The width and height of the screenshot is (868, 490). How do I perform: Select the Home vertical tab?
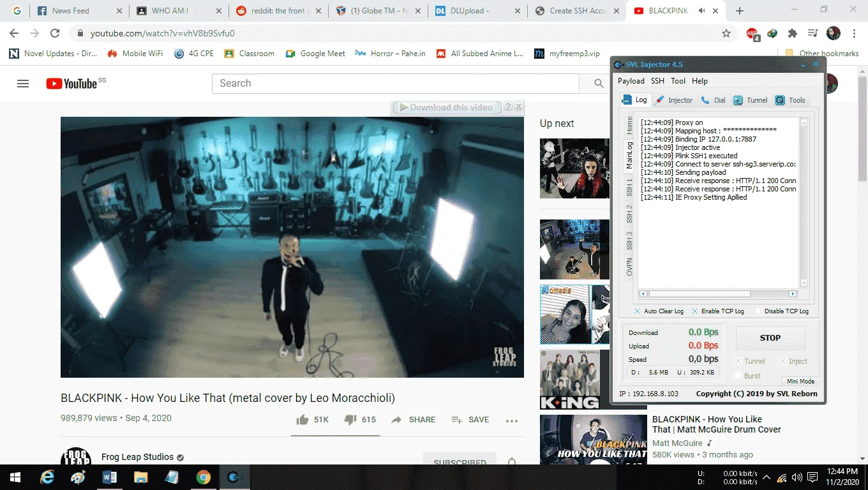pos(629,125)
